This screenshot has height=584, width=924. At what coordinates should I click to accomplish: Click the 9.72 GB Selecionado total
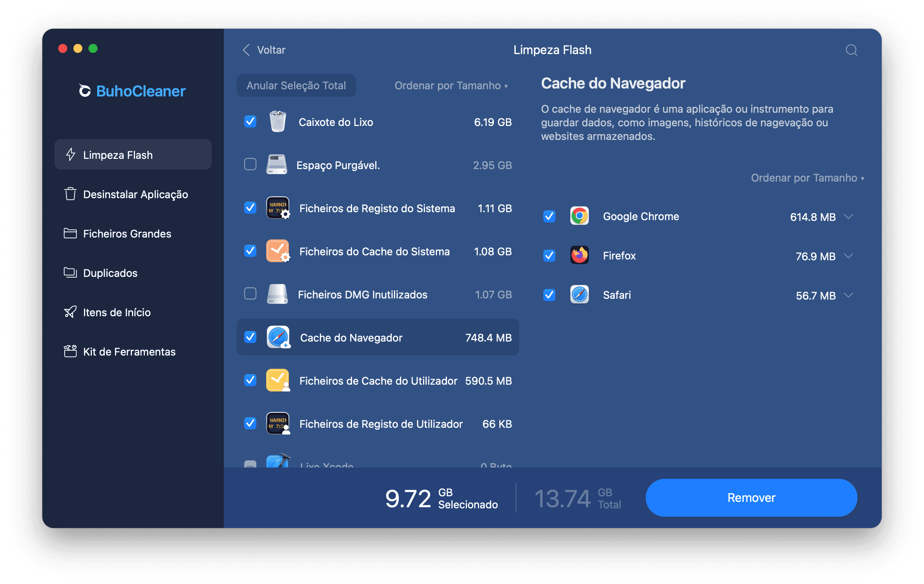pos(441,498)
